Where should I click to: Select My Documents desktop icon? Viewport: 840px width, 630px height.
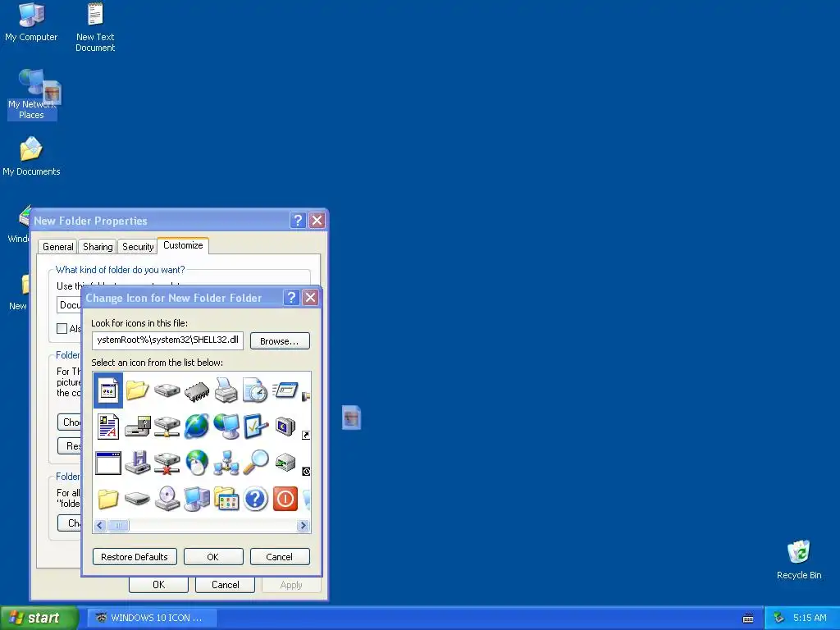(31, 157)
